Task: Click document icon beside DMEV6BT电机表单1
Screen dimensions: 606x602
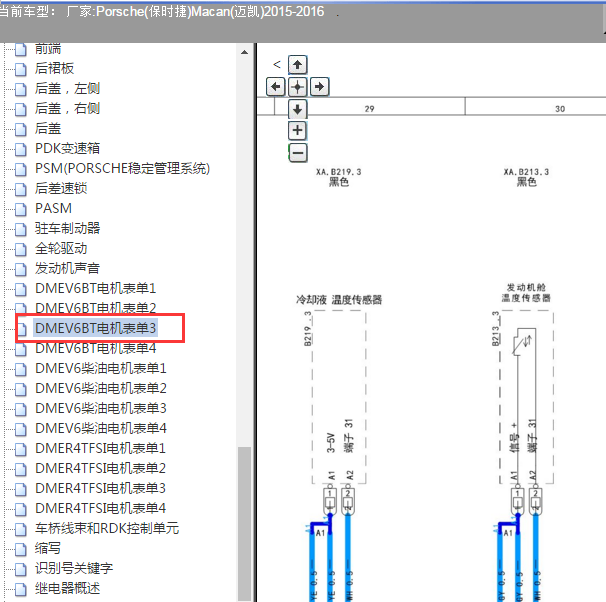Action: pyautogui.click(x=21, y=289)
